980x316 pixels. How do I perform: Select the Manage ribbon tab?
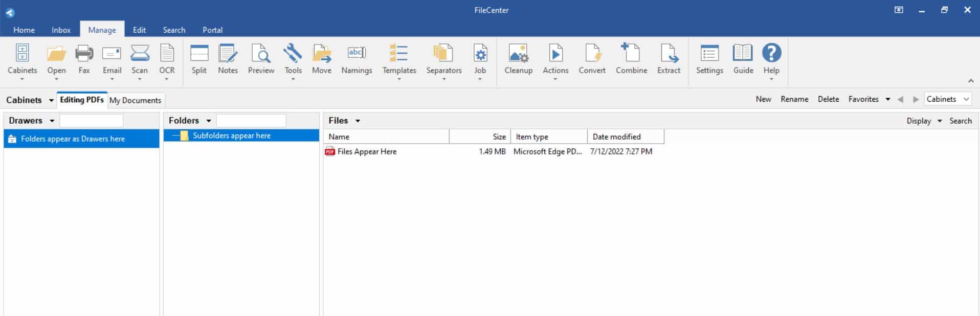[102, 30]
